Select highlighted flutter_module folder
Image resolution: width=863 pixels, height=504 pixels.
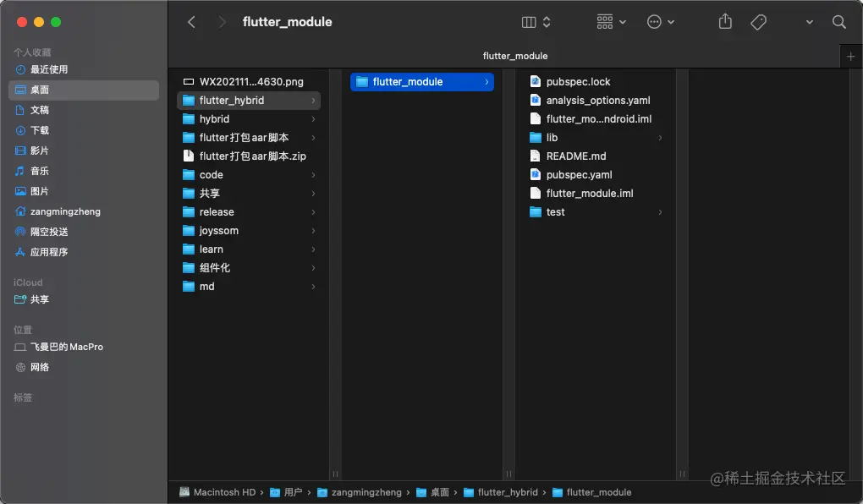(422, 81)
